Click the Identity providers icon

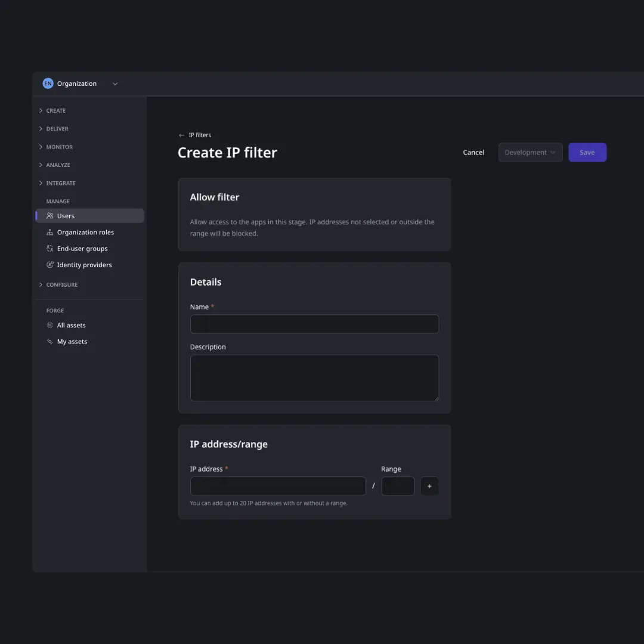[x=50, y=265]
